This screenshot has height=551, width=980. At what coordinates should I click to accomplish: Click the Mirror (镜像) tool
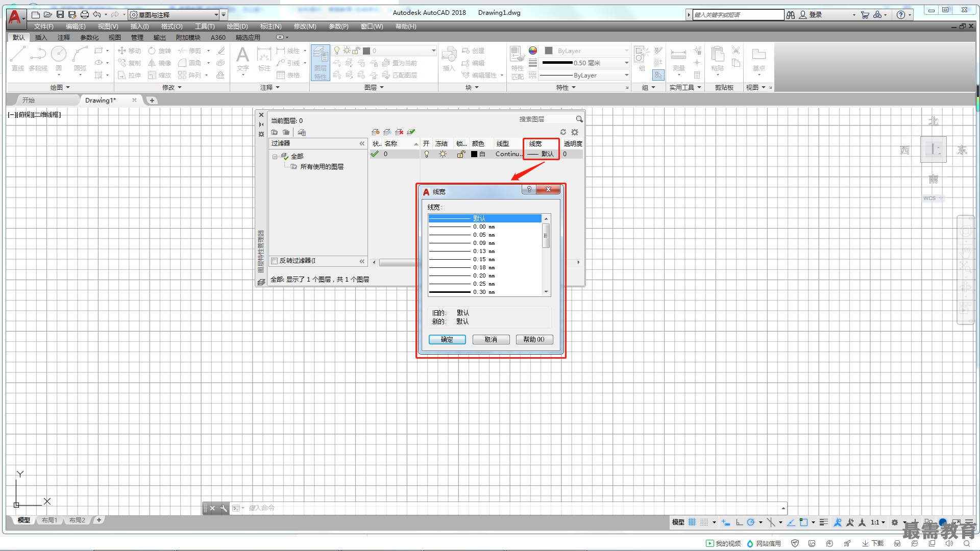click(160, 63)
